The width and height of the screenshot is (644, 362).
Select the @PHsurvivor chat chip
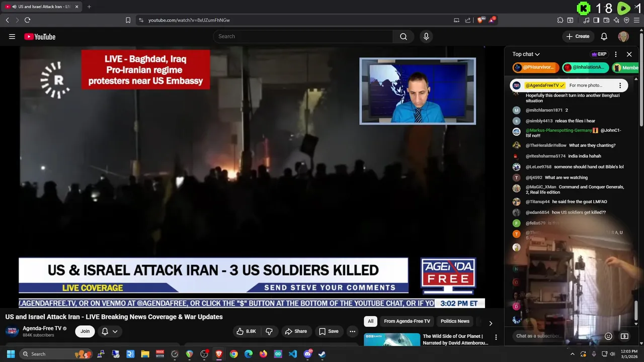tap(536, 67)
